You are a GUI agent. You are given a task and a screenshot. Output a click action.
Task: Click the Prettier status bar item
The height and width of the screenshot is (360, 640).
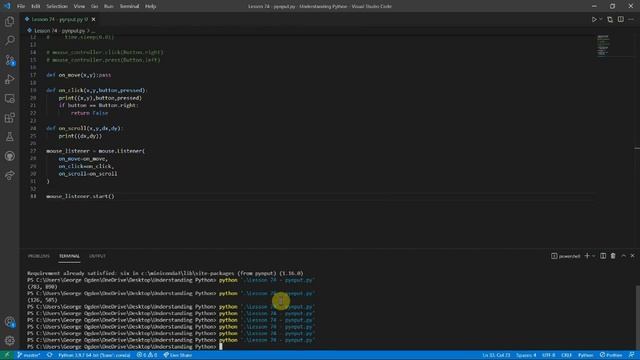point(611,355)
